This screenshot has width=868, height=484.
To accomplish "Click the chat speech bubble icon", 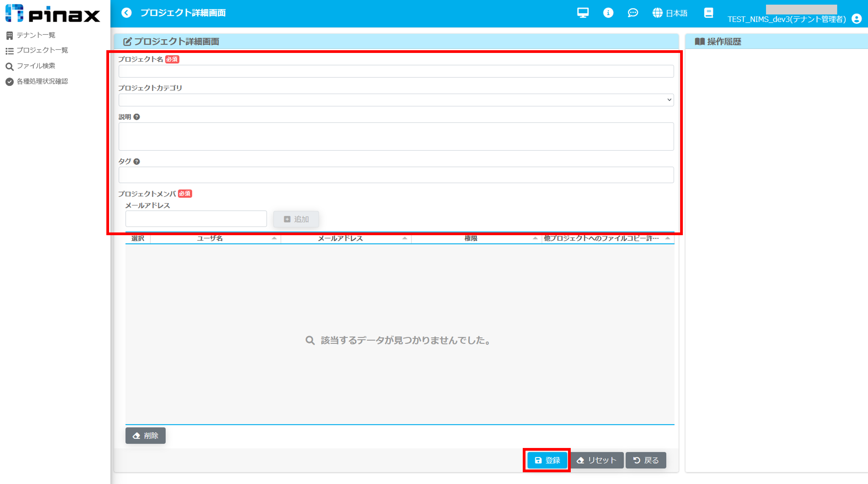I will [x=632, y=13].
